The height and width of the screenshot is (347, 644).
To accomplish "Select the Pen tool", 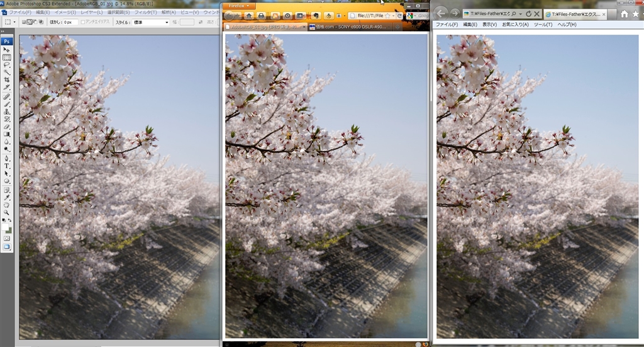I will pos(6,158).
